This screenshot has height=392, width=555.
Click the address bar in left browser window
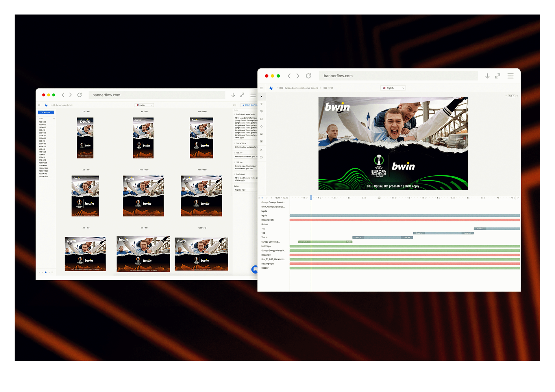pyautogui.click(x=157, y=95)
